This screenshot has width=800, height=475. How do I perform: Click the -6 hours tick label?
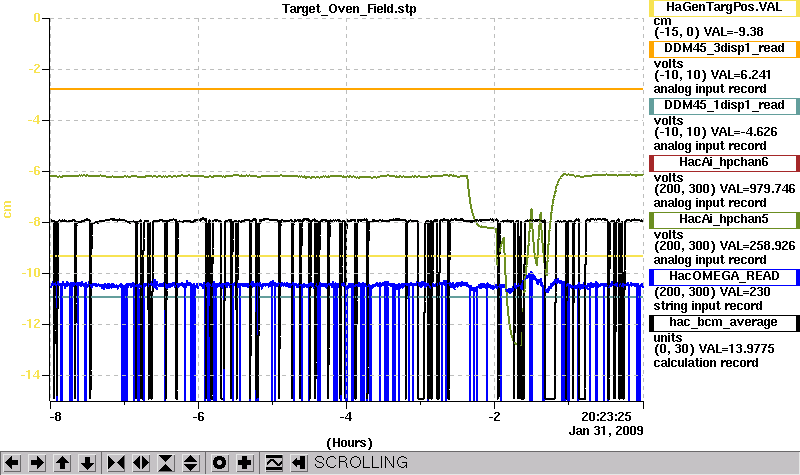point(198,417)
